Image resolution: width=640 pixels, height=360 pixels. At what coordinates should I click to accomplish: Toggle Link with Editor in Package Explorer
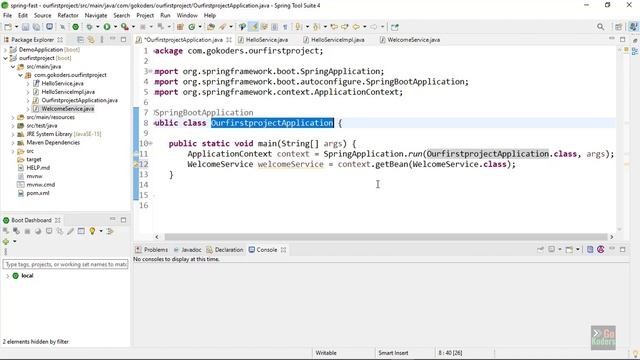point(91,40)
